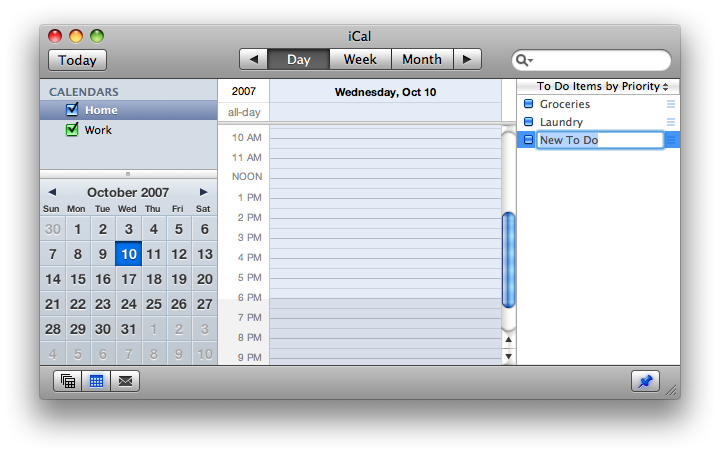
Task: Click the New To Do text field
Action: [x=599, y=140]
